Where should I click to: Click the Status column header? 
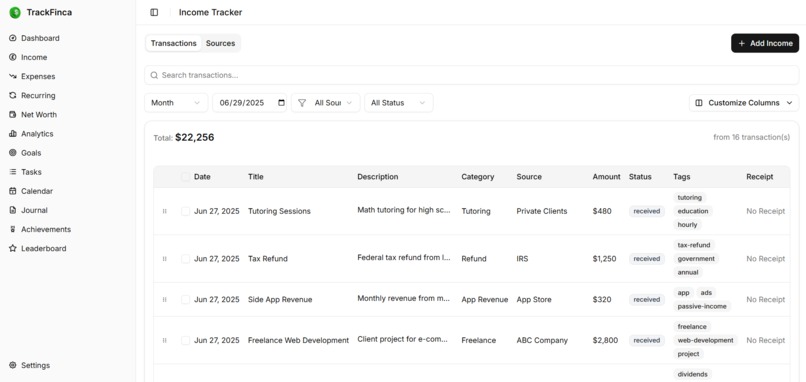tap(640, 177)
